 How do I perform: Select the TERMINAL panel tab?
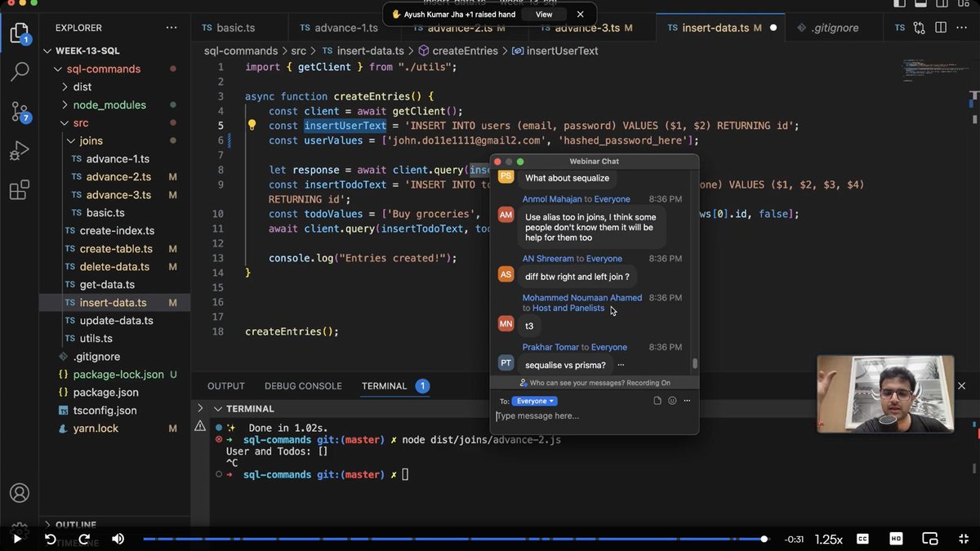coord(385,385)
